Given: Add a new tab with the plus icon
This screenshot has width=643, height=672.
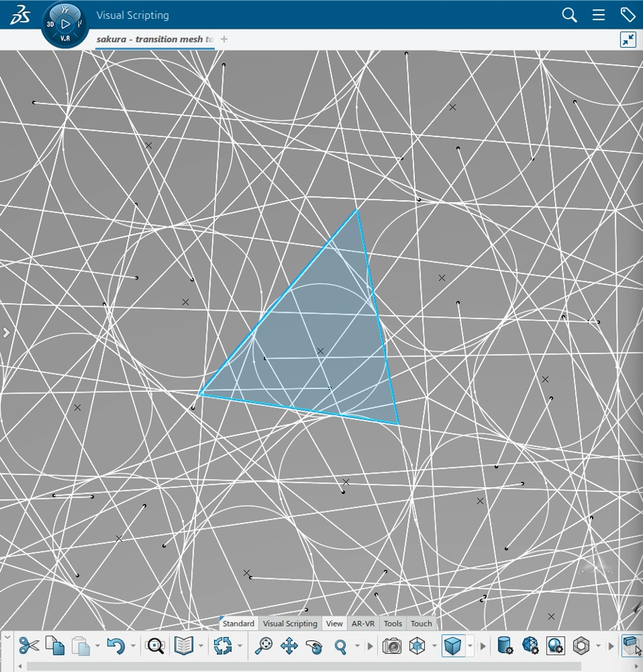Looking at the screenshot, I should pos(224,39).
